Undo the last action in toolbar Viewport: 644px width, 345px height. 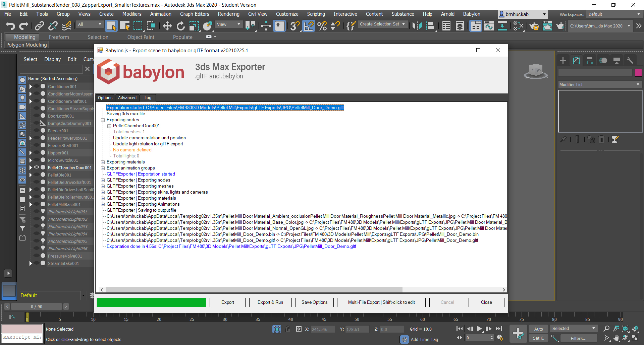click(x=10, y=26)
